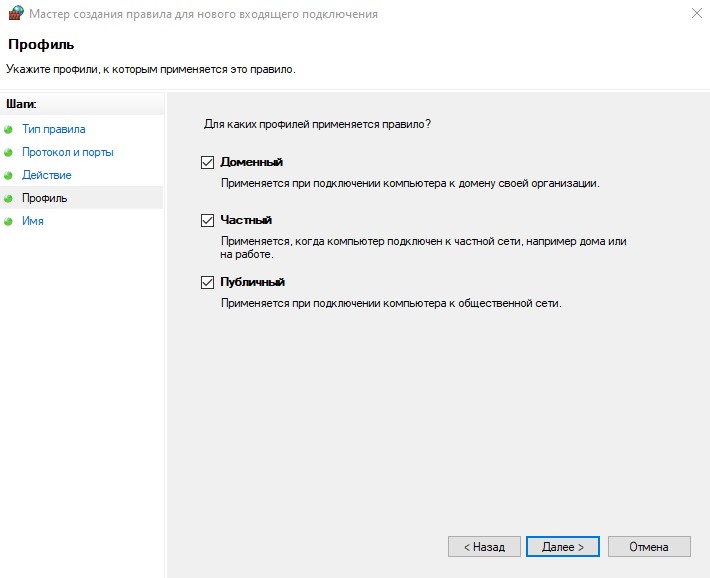710x578 pixels.
Task: Jump to the Действие step
Action: coord(46,175)
